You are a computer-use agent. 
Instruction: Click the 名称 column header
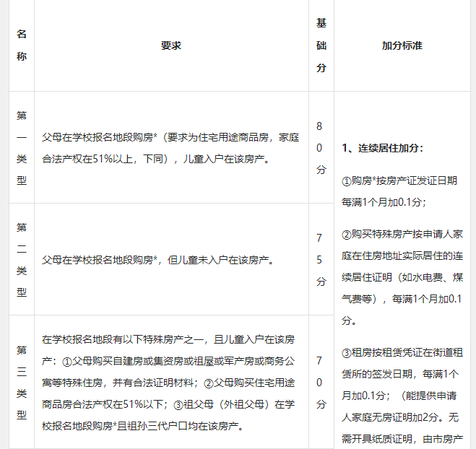pos(22,45)
